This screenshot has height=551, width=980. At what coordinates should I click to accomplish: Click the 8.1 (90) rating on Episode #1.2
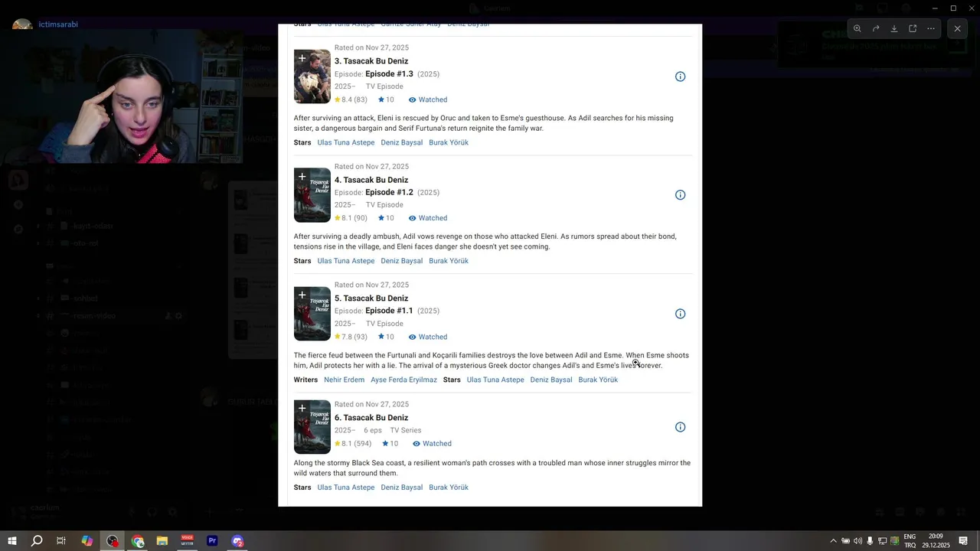click(x=351, y=218)
